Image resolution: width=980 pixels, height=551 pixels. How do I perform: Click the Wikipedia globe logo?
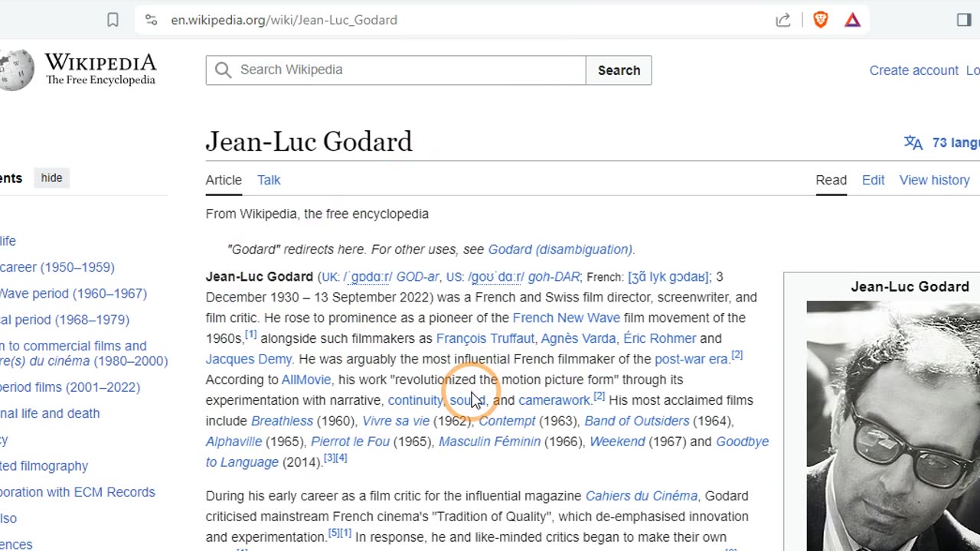tap(17, 70)
